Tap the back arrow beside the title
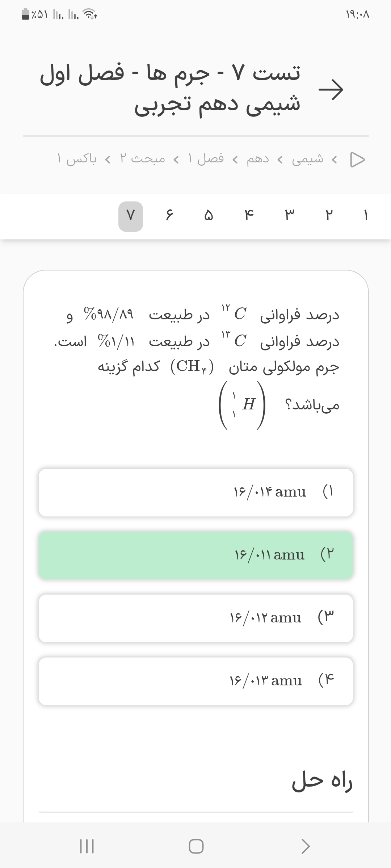The height and width of the screenshot is (868, 391). (331, 89)
